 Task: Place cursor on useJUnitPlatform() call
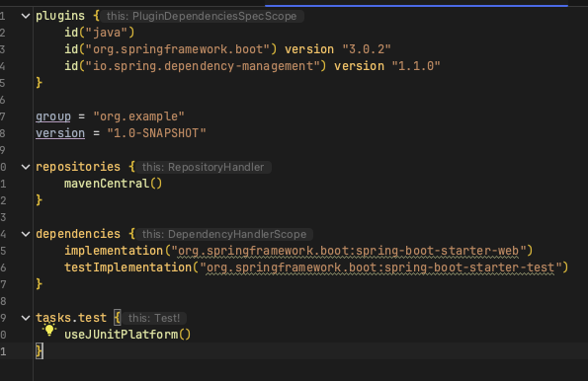[127, 335]
